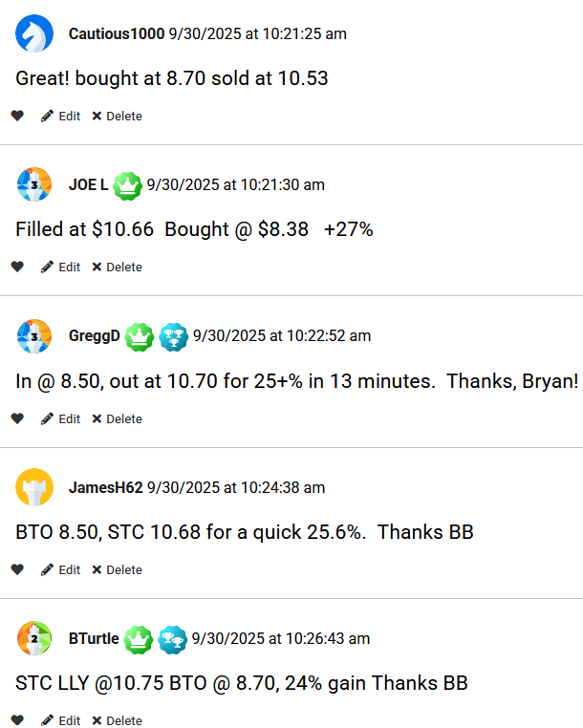Open BTurtle's username profile link
This screenshot has width=583, height=728.
tap(94, 638)
